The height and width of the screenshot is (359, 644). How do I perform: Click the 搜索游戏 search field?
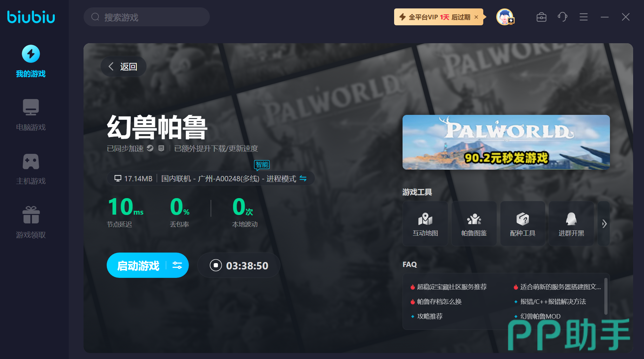pyautogui.click(x=147, y=17)
